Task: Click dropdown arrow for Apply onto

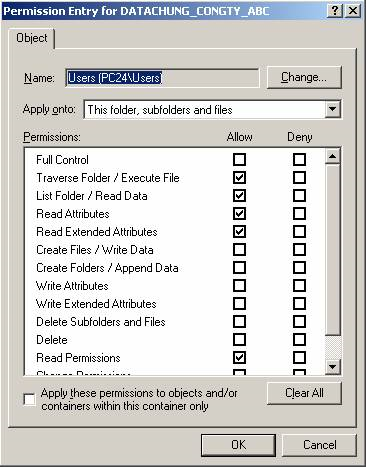Action: pos(332,109)
